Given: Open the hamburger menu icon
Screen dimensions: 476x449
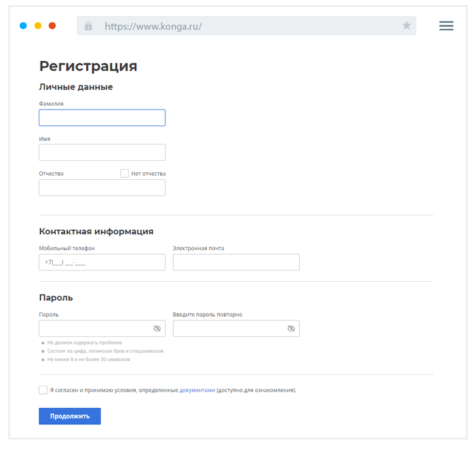Looking at the screenshot, I should 446,26.
